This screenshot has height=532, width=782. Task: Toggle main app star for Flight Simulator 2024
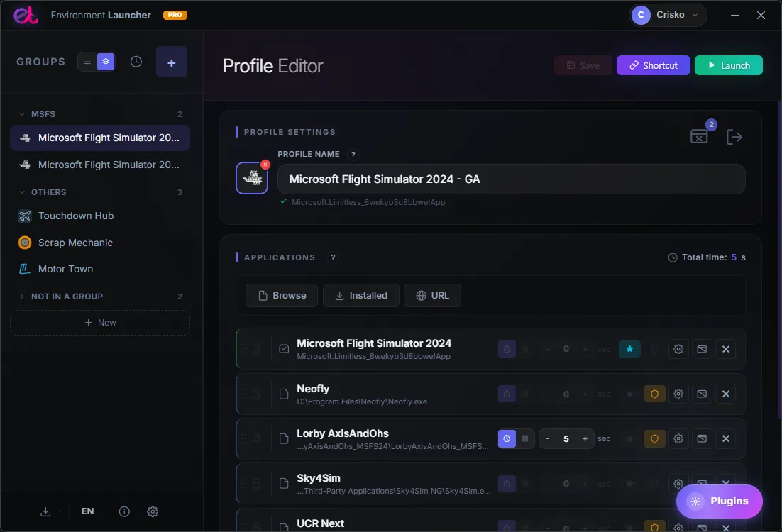click(629, 349)
